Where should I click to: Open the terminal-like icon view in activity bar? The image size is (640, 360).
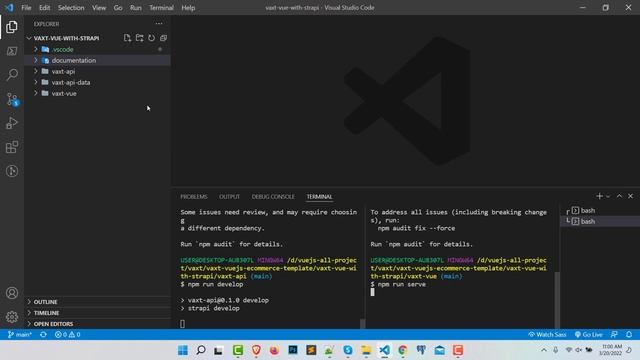click(x=12, y=51)
